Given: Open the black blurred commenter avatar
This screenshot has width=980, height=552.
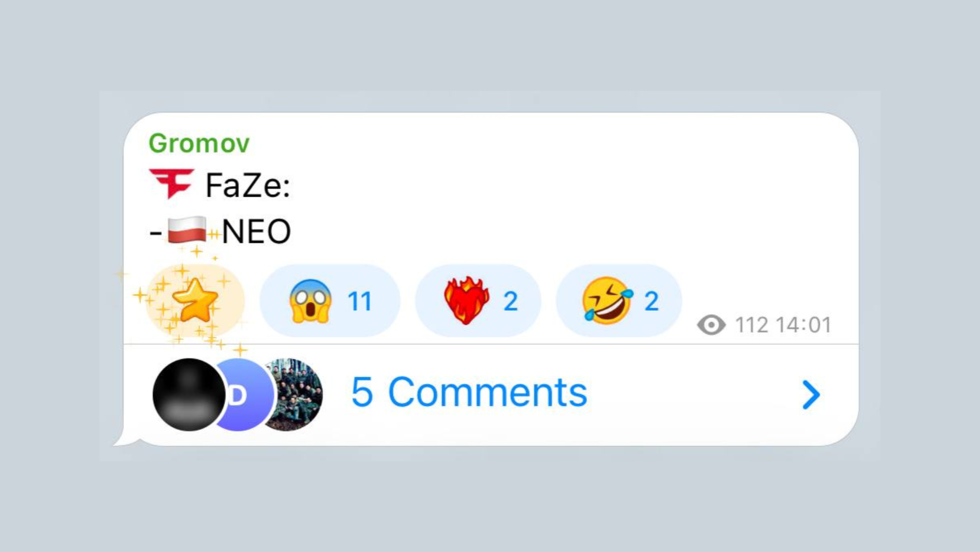Looking at the screenshot, I should click(x=189, y=395).
